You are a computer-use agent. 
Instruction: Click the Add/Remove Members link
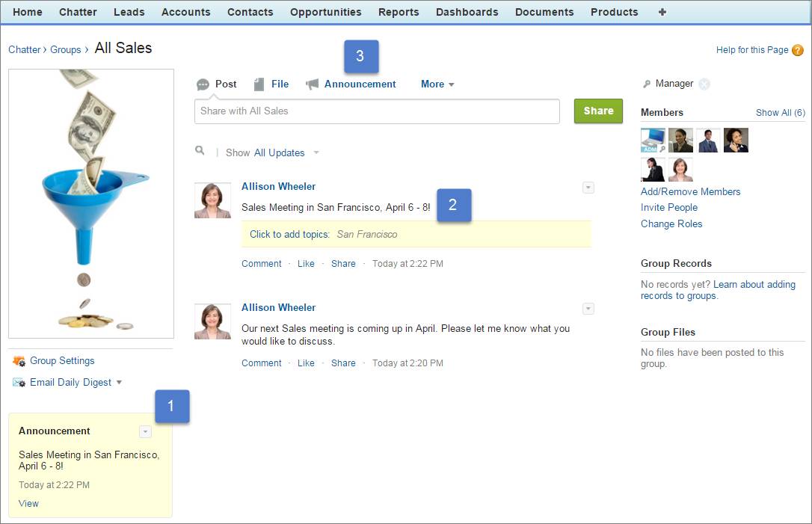[x=690, y=191]
